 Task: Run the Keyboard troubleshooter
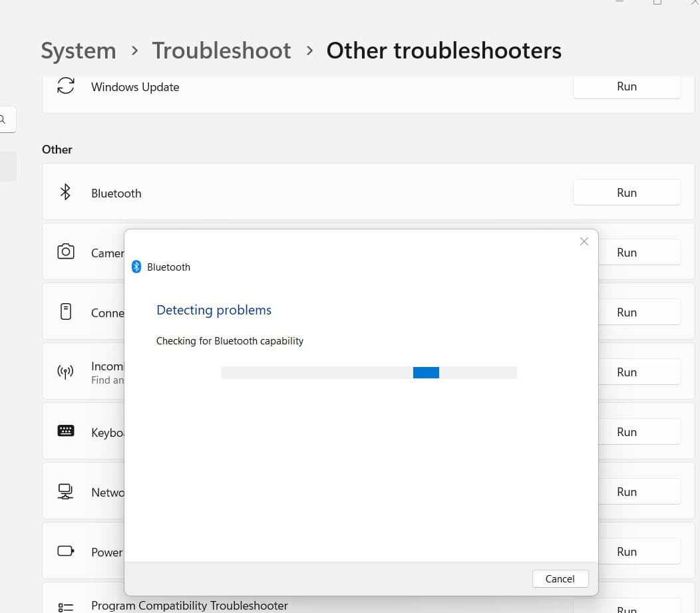[x=639, y=431]
